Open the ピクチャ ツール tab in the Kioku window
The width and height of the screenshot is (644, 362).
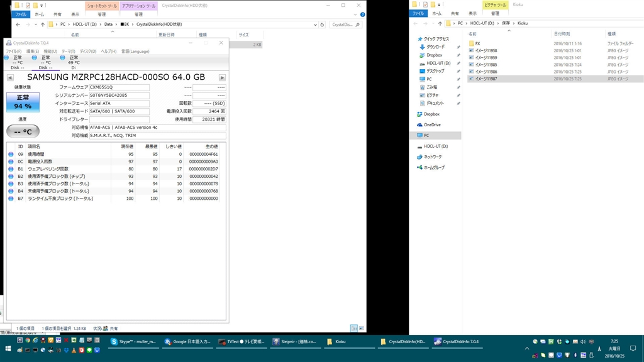point(496,5)
